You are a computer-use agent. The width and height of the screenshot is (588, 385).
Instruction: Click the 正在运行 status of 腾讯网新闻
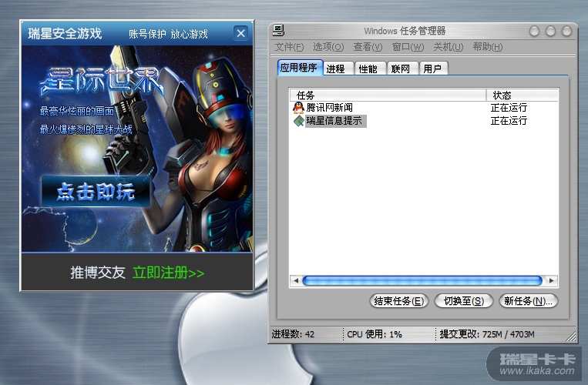click(x=509, y=108)
